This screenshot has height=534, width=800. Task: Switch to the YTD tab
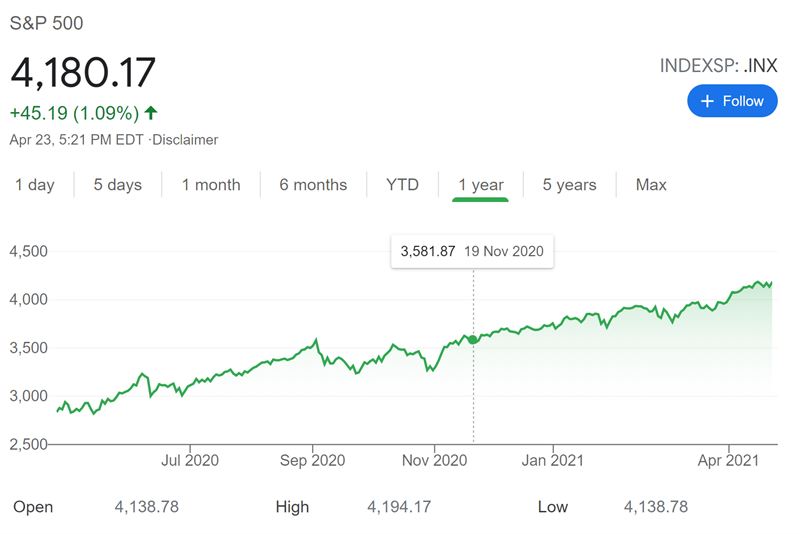point(402,185)
